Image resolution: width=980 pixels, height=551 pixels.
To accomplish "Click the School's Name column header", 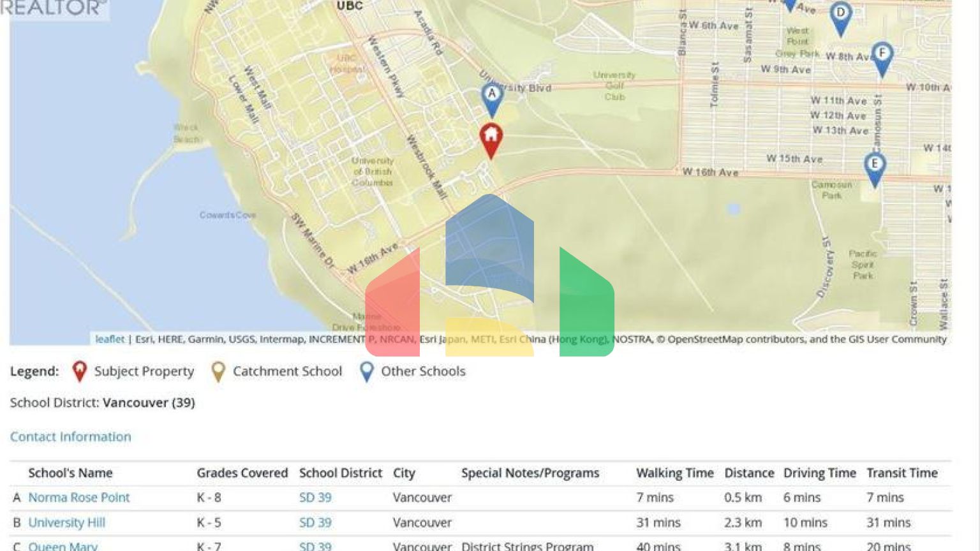I will pos(70,473).
